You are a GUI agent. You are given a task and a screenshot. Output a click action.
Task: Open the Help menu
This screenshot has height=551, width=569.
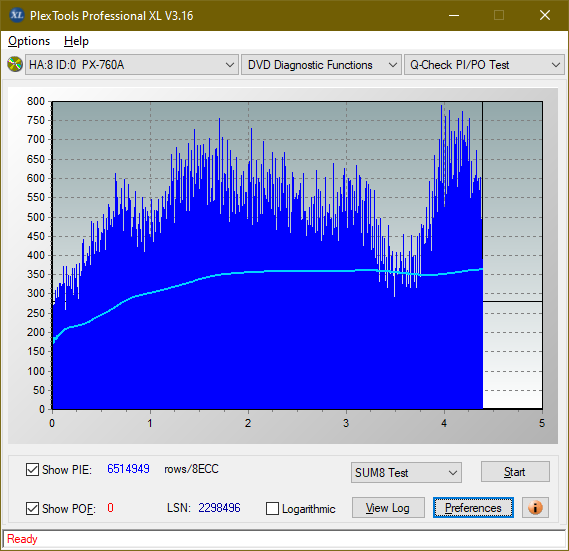[x=76, y=41]
